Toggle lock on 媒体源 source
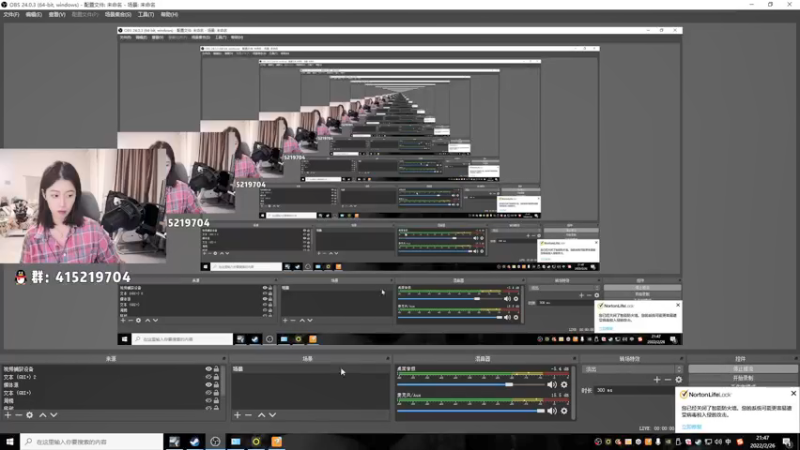This screenshot has height=450, width=800. (x=216, y=385)
